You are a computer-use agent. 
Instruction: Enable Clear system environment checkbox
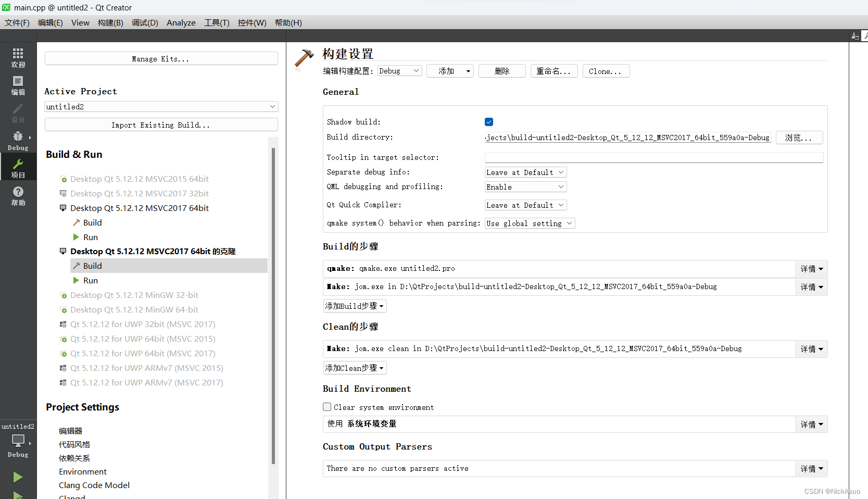point(327,407)
